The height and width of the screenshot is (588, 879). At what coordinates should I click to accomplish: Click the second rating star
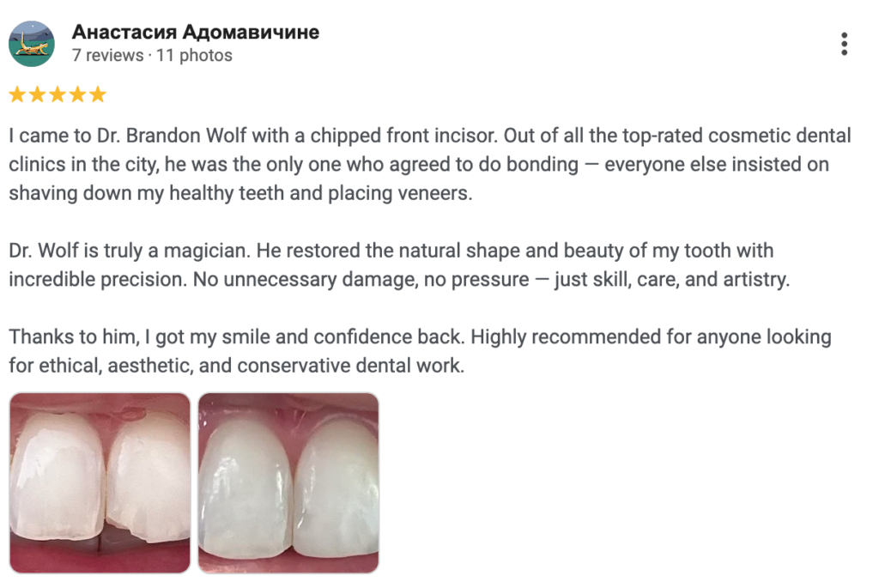pos(37,94)
